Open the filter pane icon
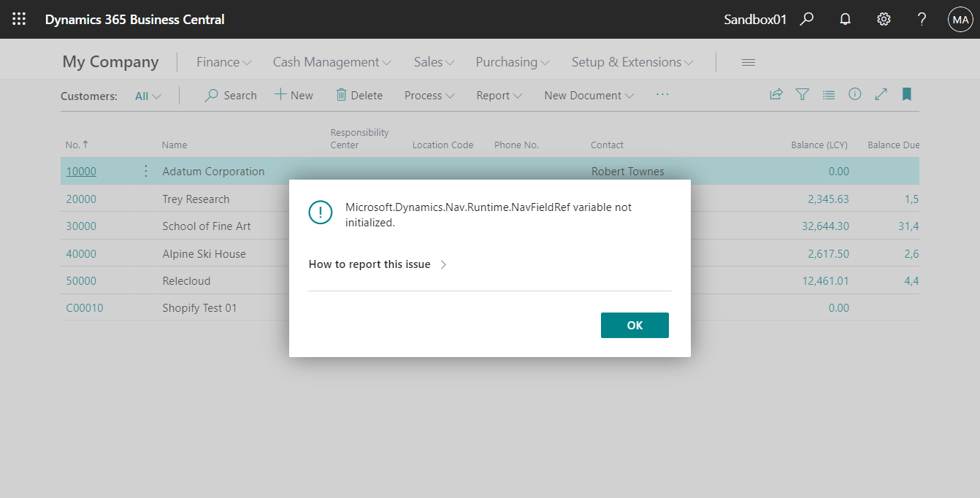The image size is (980, 498). pyautogui.click(x=802, y=94)
